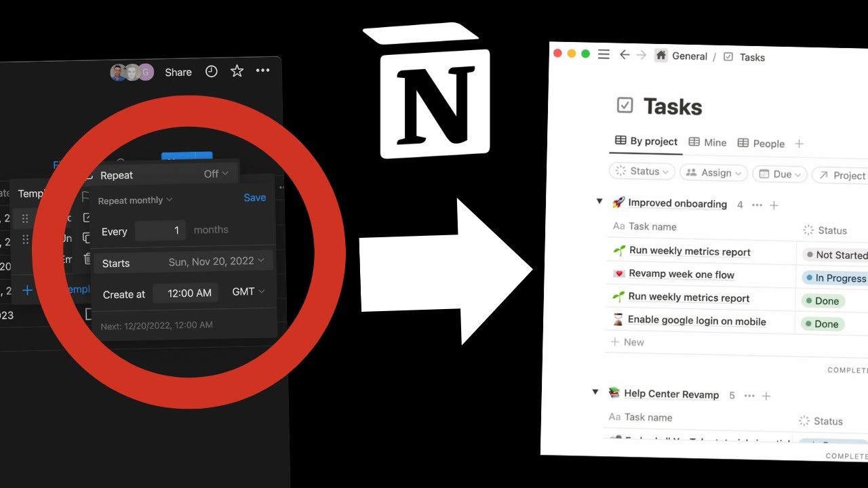Image resolution: width=868 pixels, height=488 pixels.
Task: Click the Create at 12:00 AM time field
Action: 185,293
